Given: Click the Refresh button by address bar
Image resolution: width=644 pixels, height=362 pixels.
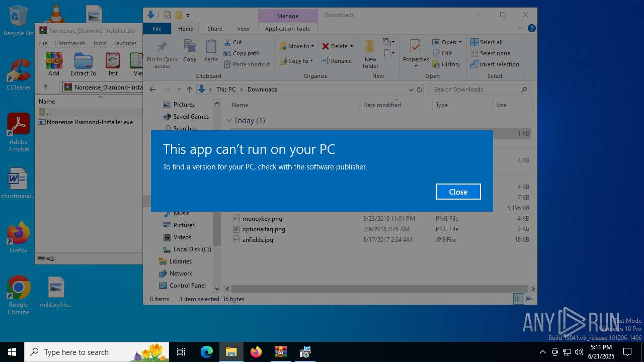Looking at the screenshot, I should pyautogui.click(x=420, y=89).
